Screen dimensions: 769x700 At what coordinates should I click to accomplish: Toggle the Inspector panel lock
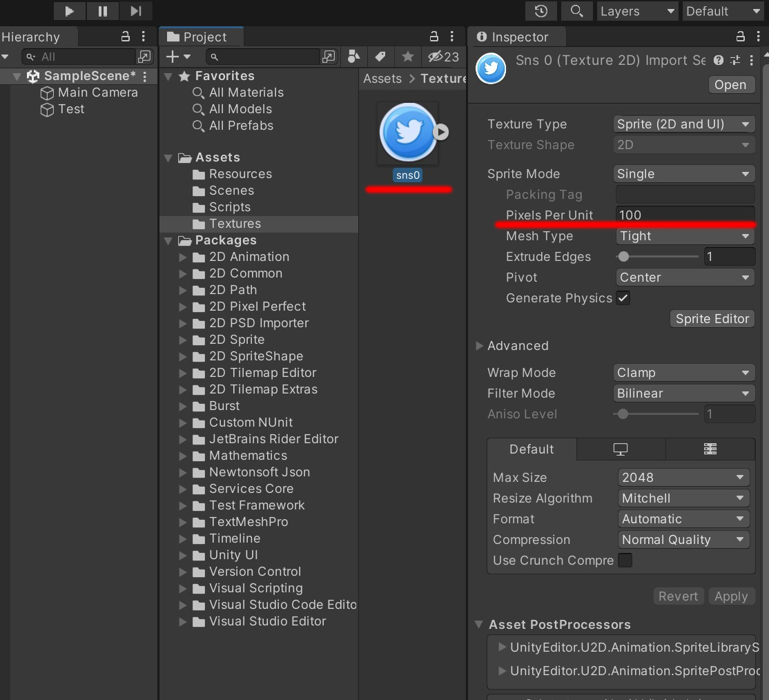pos(741,37)
